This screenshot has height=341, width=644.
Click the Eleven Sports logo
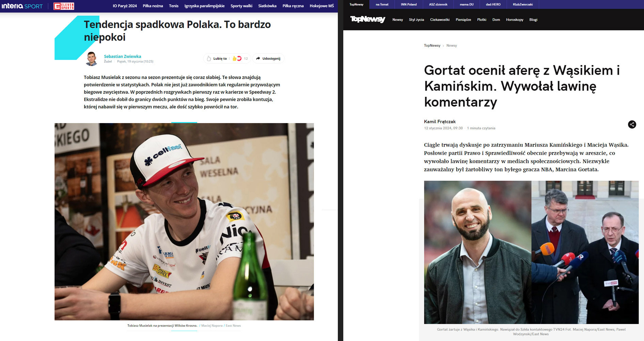point(64,6)
